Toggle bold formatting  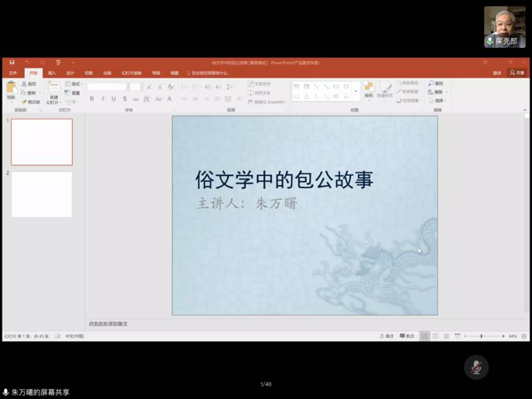(92, 98)
